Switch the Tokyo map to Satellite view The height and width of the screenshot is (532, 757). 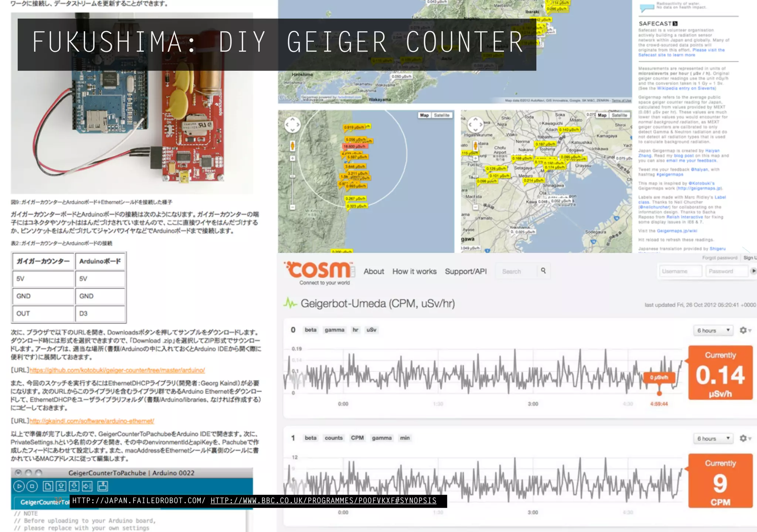[619, 115]
